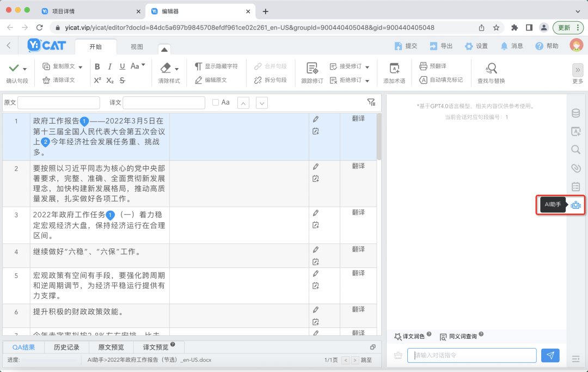
Task: Type in the 请输入对话指令 chat field
Action: [471, 355]
